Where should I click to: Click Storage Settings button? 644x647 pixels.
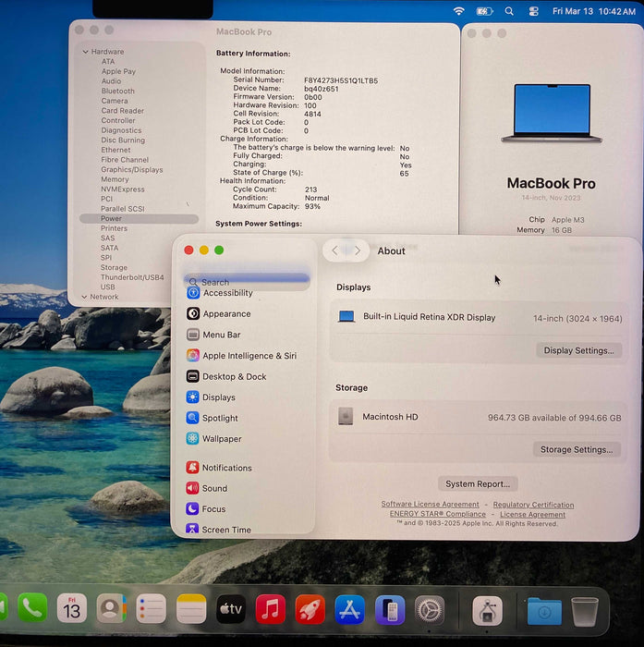click(x=577, y=449)
